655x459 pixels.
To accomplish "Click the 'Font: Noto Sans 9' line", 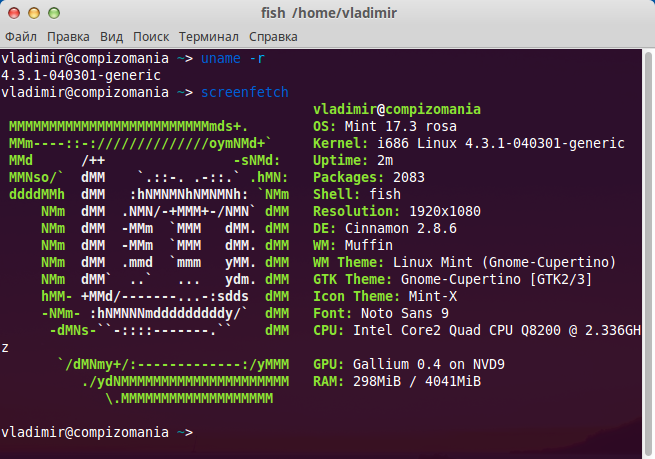I will [x=381, y=313].
